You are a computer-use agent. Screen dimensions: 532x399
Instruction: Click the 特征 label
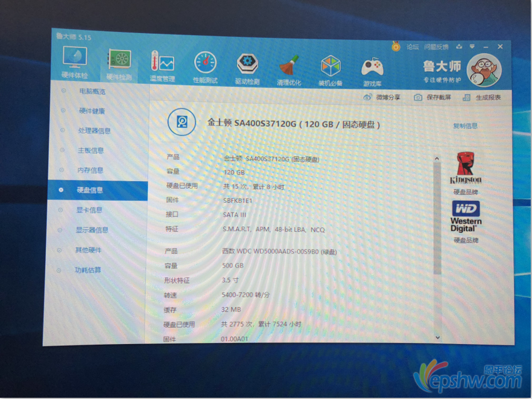(172, 229)
